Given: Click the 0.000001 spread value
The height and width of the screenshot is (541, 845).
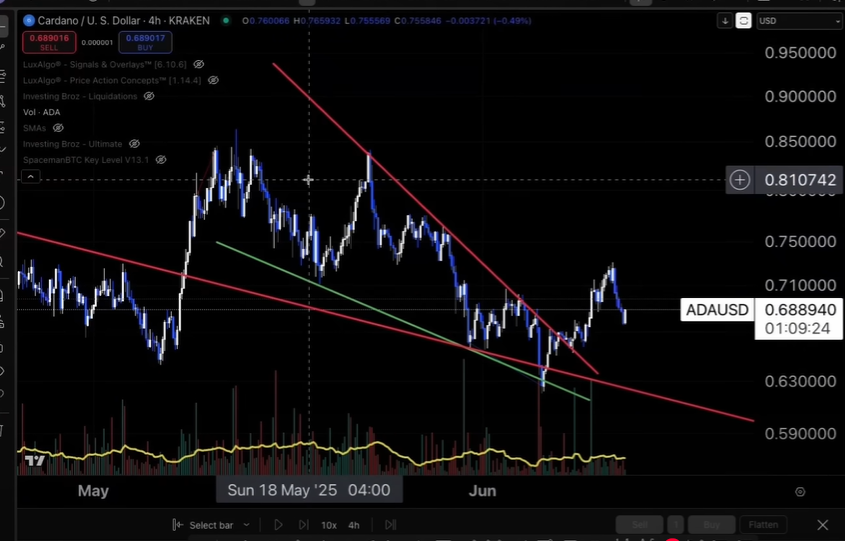Looking at the screenshot, I should click(x=97, y=43).
